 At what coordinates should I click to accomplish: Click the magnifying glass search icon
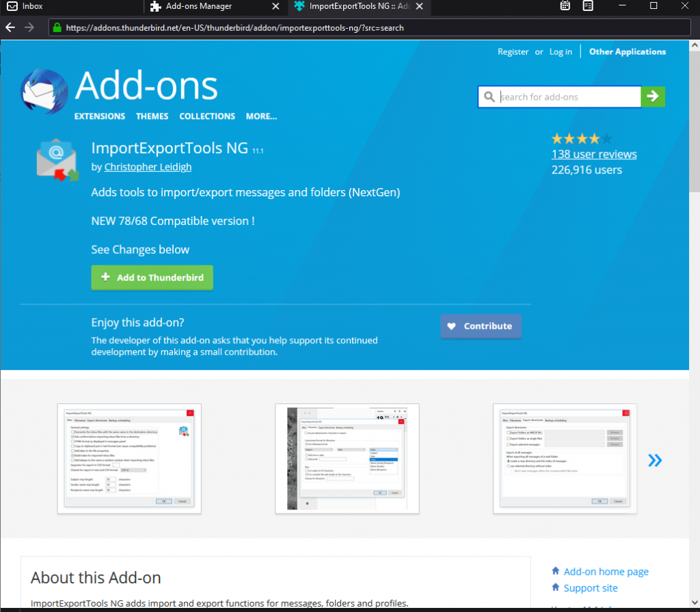pyautogui.click(x=489, y=97)
